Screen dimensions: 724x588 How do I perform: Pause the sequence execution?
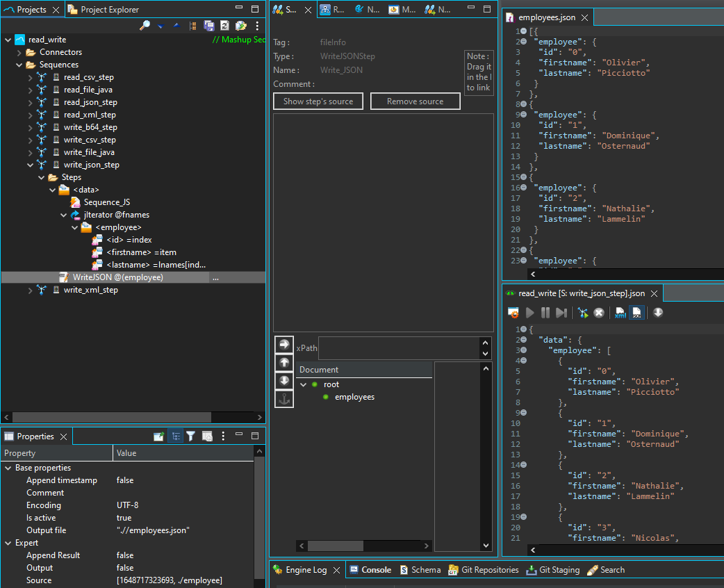point(546,313)
